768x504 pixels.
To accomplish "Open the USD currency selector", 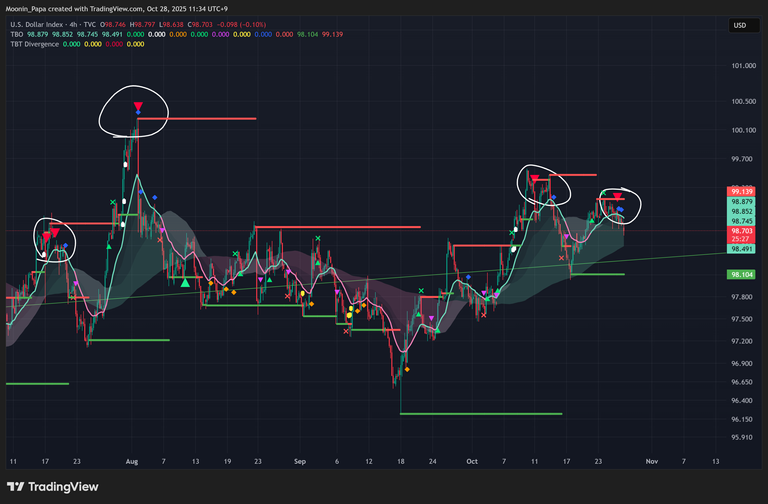I will [740, 25].
